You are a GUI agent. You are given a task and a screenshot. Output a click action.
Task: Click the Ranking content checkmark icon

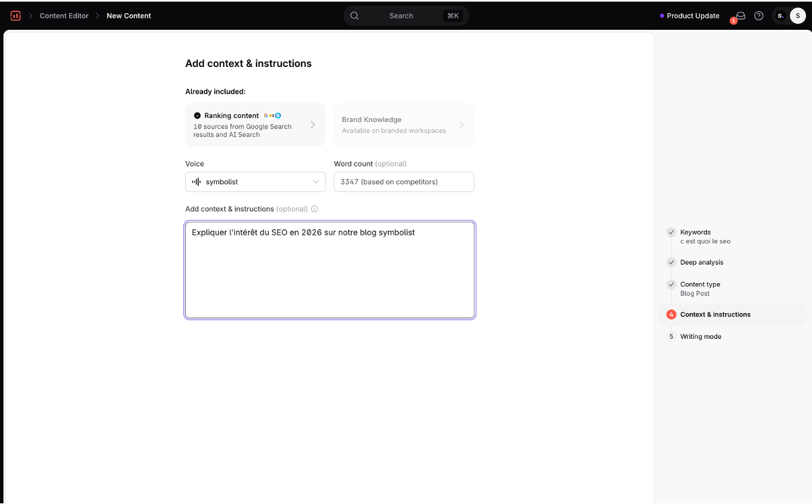197,115
